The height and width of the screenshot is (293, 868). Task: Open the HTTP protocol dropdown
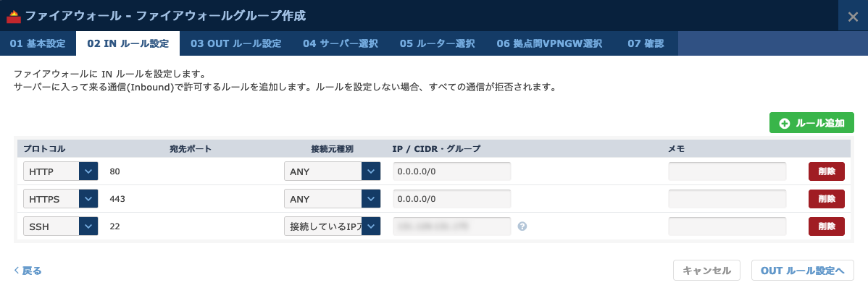coord(60,171)
